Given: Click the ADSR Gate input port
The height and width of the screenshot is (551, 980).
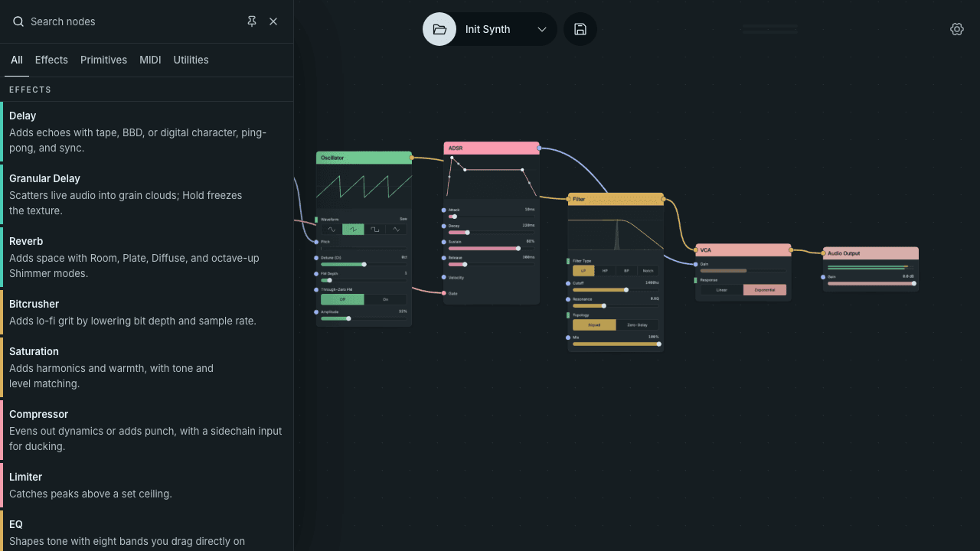Looking at the screenshot, I should [444, 293].
